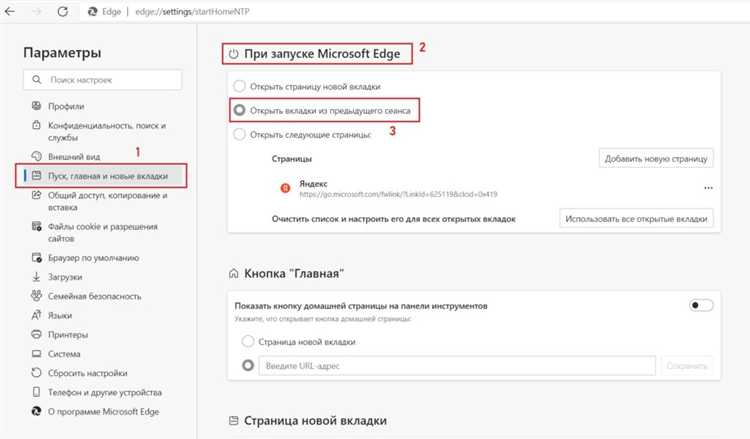Click the browser back arrow
The image size is (750, 439).
10,11
